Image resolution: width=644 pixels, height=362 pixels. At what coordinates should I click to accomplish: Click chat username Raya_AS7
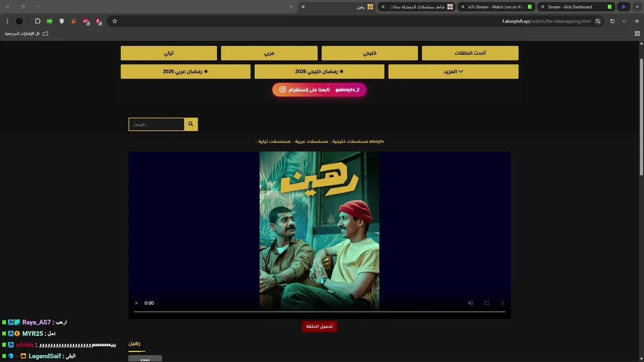tap(36, 322)
